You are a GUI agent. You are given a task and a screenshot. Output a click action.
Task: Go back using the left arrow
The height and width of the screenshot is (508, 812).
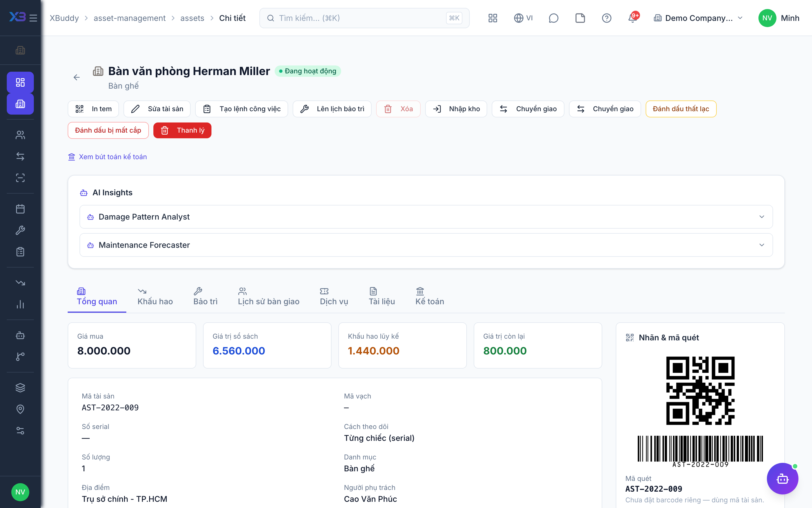click(x=76, y=78)
